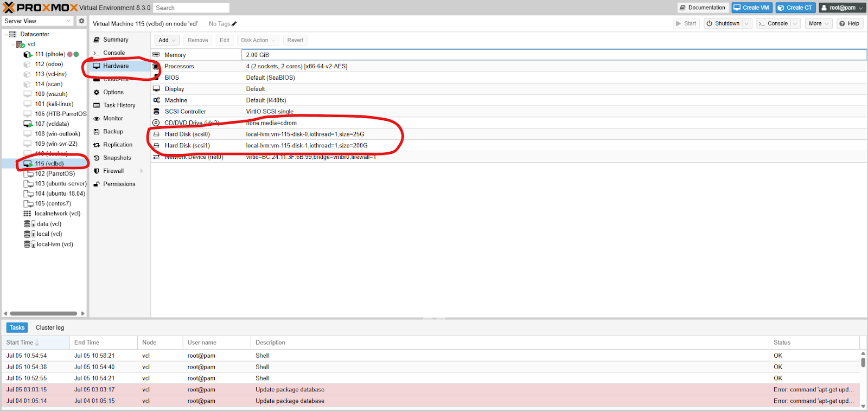Viewport: 868px width, 412px height.
Task: Click the Summary book icon
Action: click(x=97, y=40)
